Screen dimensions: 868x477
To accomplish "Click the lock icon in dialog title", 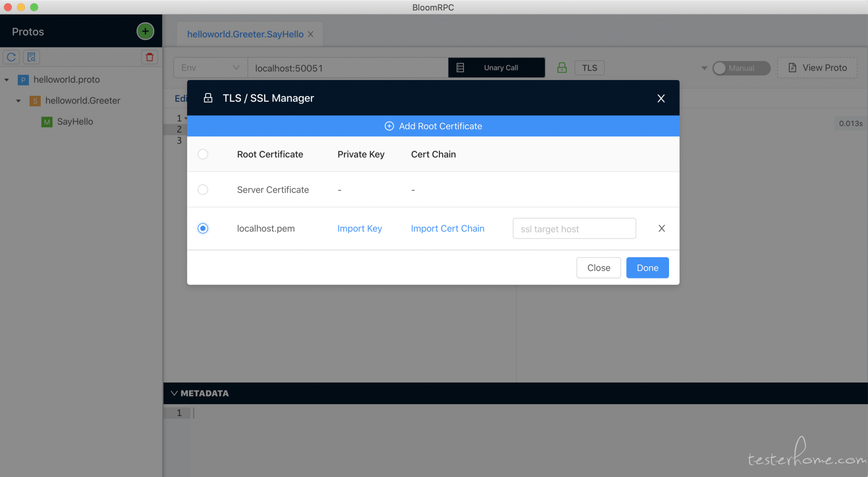I will click(208, 98).
